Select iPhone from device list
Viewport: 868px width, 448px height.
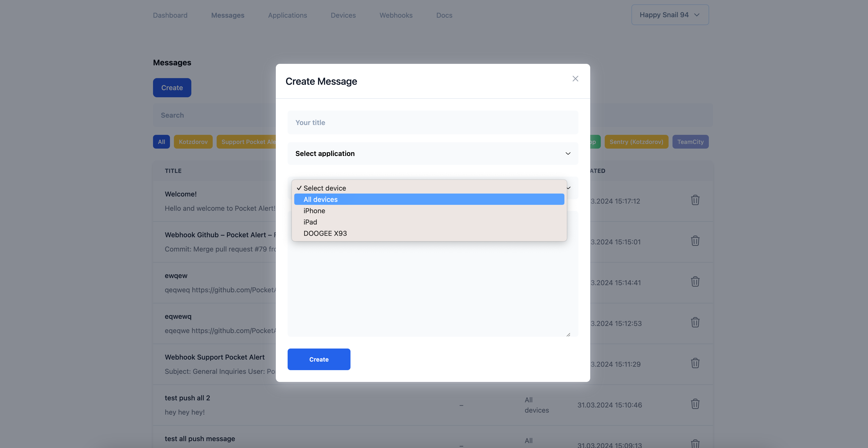[x=314, y=210]
